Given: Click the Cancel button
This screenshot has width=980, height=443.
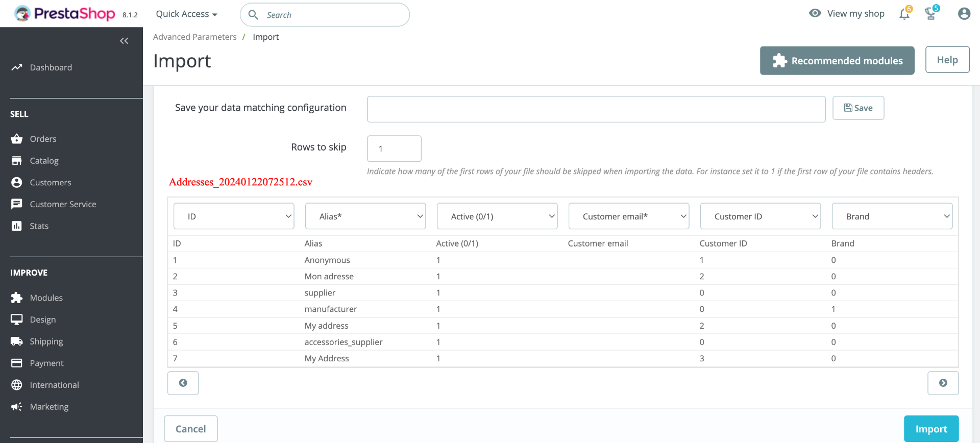Looking at the screenshot, I should (x=191, y=429).
